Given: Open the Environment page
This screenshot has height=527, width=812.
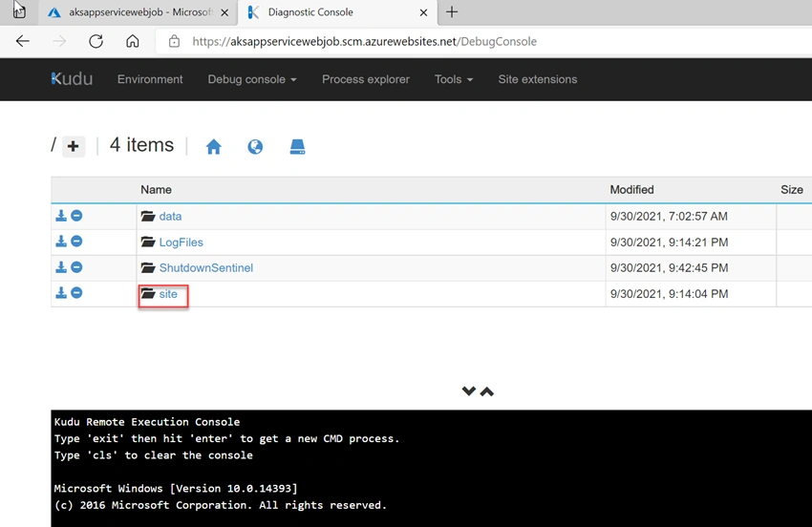Looking at the screenshot, I should coord(150,79).
